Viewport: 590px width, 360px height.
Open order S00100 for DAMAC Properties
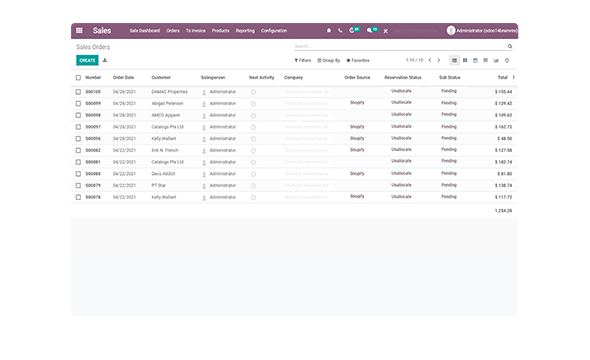coord(293,92)
